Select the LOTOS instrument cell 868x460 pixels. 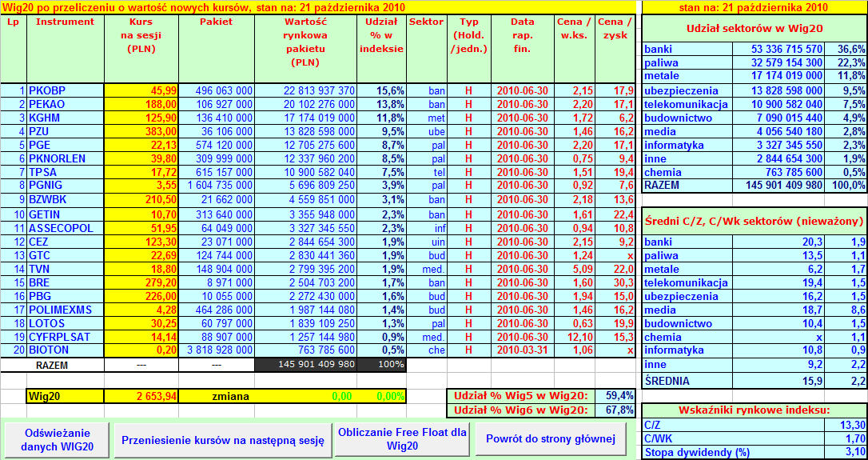66,323
